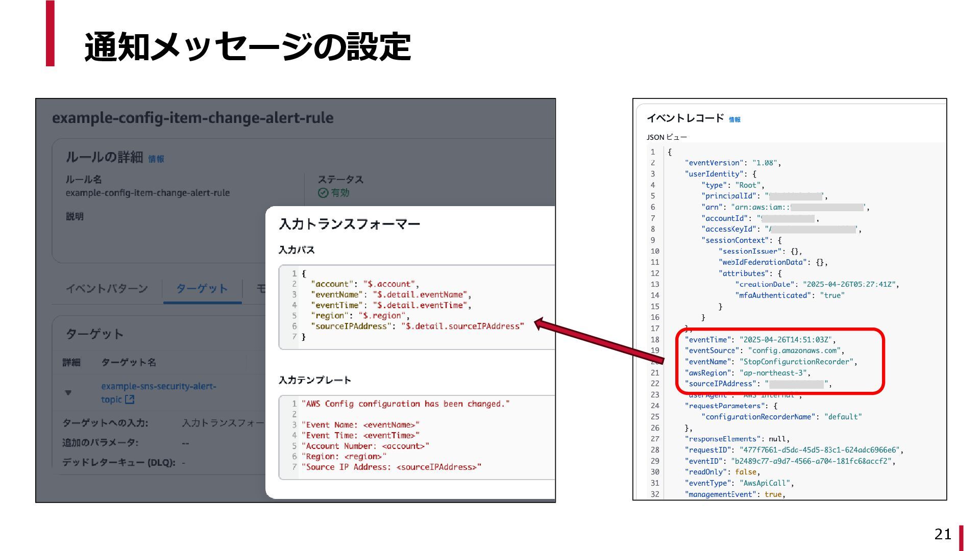The image size is (980, 551).
Task: Click the eventName line in event record
Action: click(770, 362)
